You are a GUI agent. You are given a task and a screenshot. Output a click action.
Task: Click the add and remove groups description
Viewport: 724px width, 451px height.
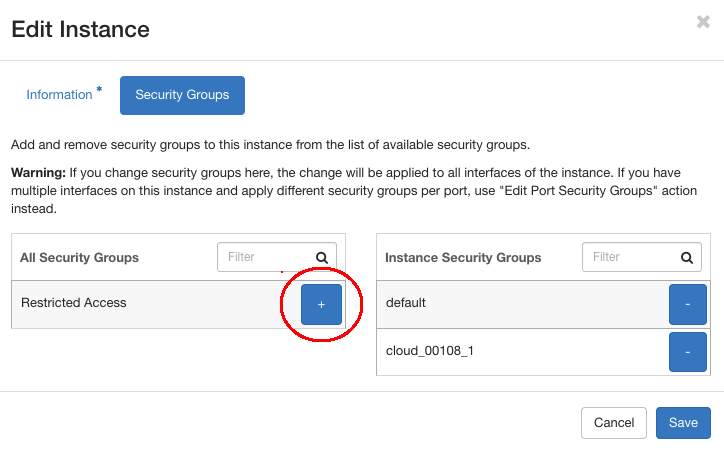[x=270, y=145]
